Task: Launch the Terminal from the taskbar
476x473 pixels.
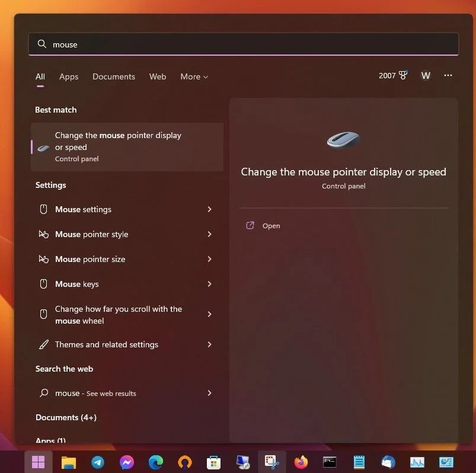Action: (330, 462)
